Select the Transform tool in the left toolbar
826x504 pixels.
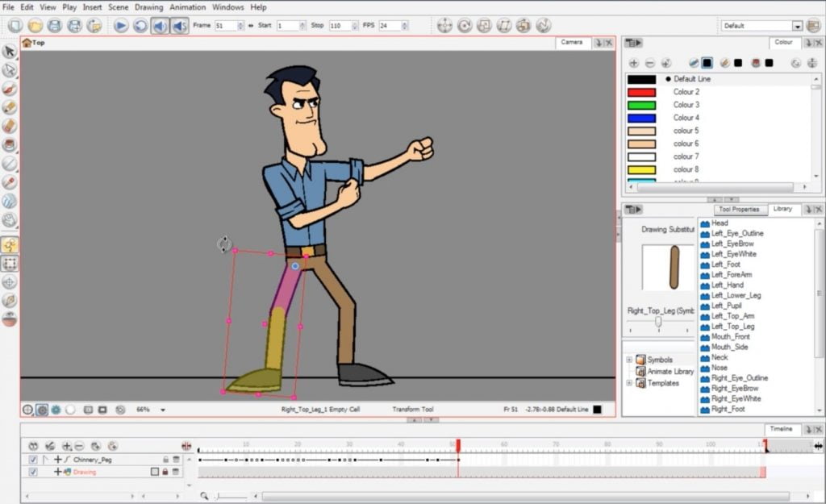tap(9, 244)
